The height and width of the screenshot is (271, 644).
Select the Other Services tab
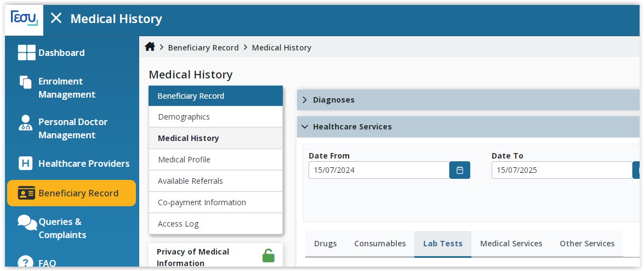coord(587,244)
